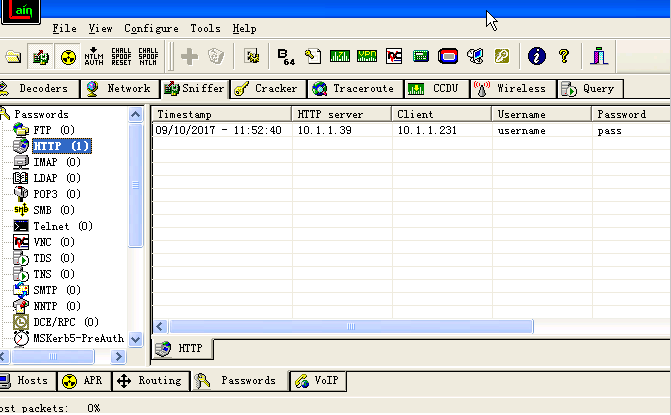Viewport: 671px width, 415px height.
Task: Open the Tools menu
Action: point(205,29)
